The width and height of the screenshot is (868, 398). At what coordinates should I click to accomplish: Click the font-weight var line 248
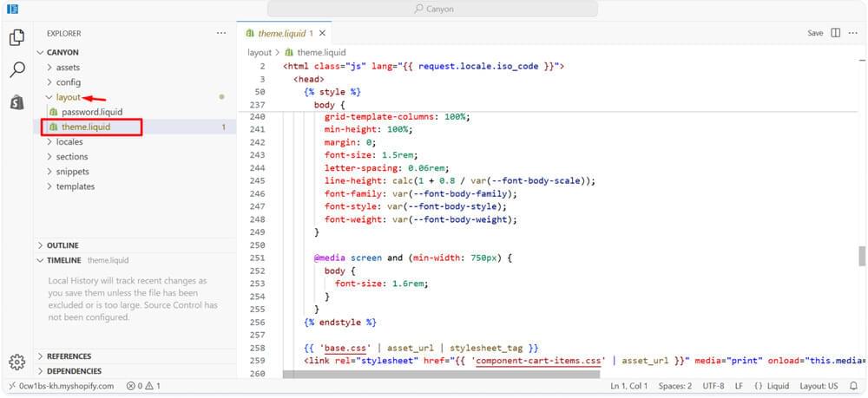pyautogui.click(x=420, y=219)
